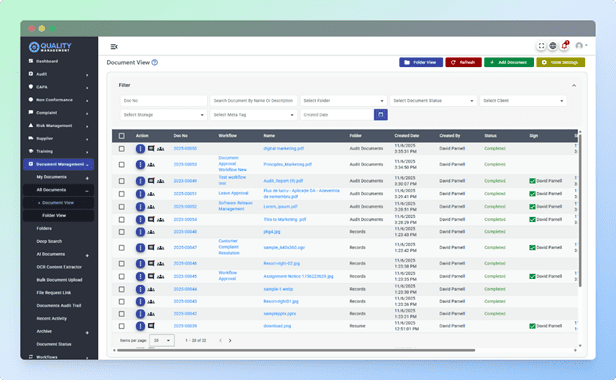Open comments icon for sample_640x360.ogv row

151,248
